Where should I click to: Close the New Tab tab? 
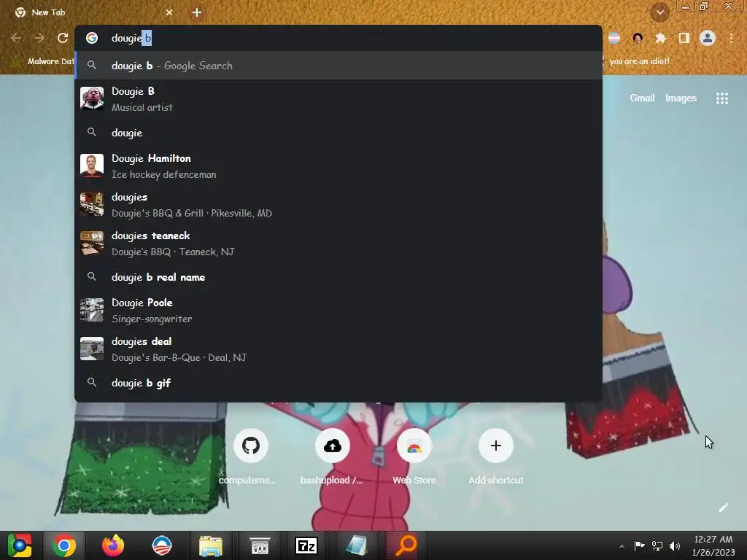169,12
